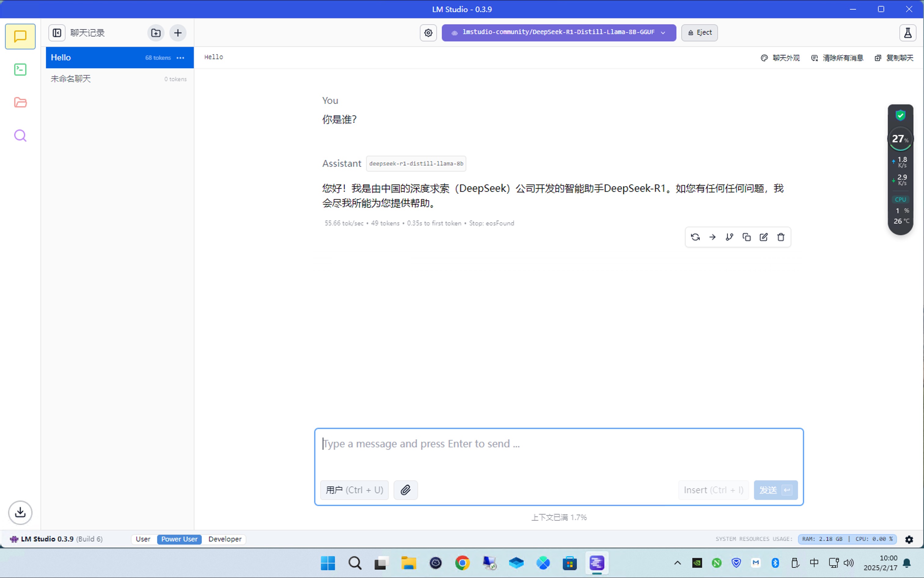This screenshot has width=924, height=578.
Task: Open Microsoft Store from taskbar
Action: [x=570, y=563]
